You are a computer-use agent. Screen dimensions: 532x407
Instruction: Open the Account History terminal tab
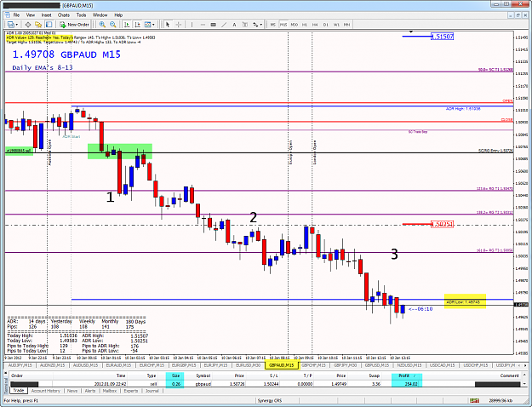click(45, 391)
